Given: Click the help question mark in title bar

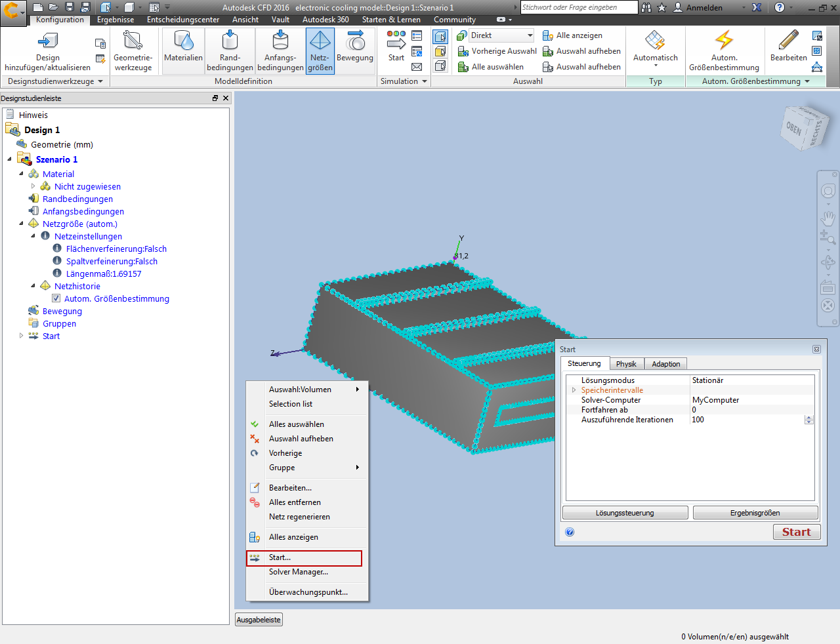Looking at the screenshot, I should pyautogui.click(x=780, y=7).
